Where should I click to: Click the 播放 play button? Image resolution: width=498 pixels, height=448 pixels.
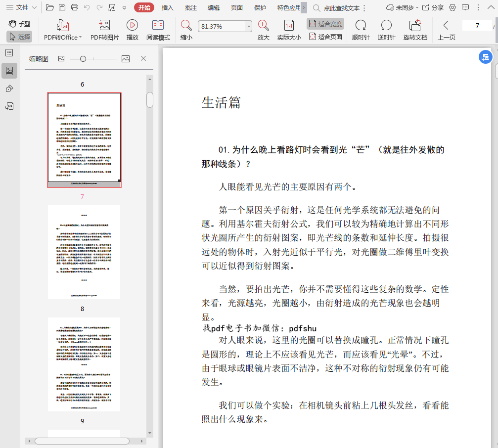(132, 30)
